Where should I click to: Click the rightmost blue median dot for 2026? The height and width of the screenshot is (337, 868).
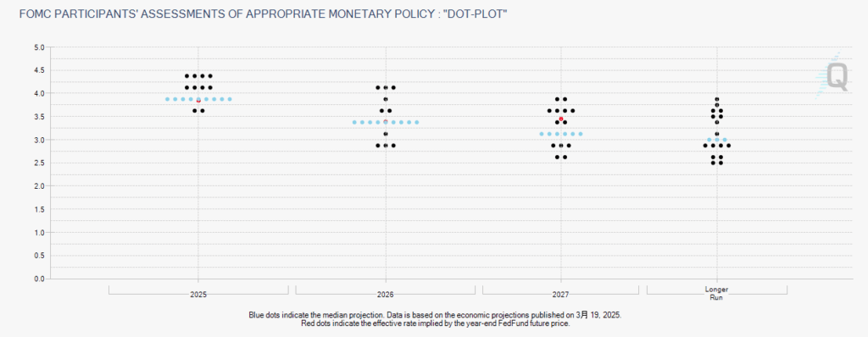(x=417, y=122)
